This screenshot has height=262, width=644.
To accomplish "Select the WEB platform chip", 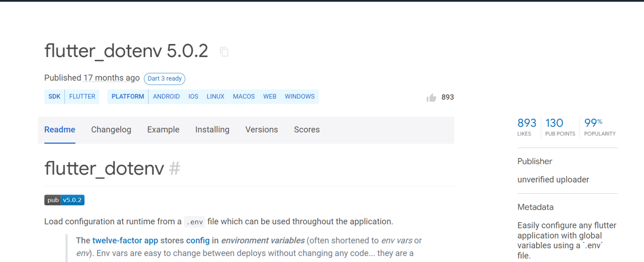I will pyautogui.click(x=270, y=96).
